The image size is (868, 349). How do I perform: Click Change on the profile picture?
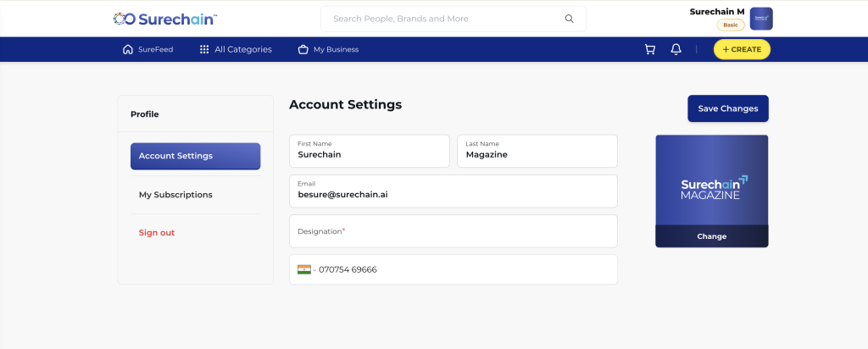tap(712, 236)
